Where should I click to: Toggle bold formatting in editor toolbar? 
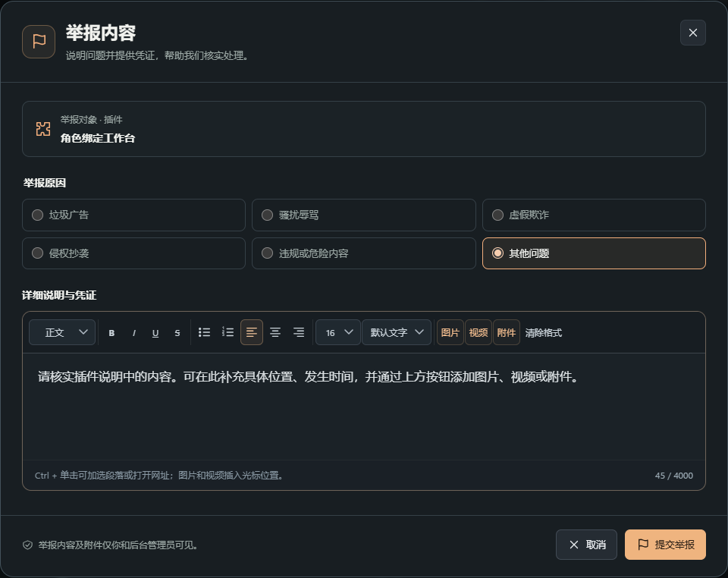tap(111, 332)
